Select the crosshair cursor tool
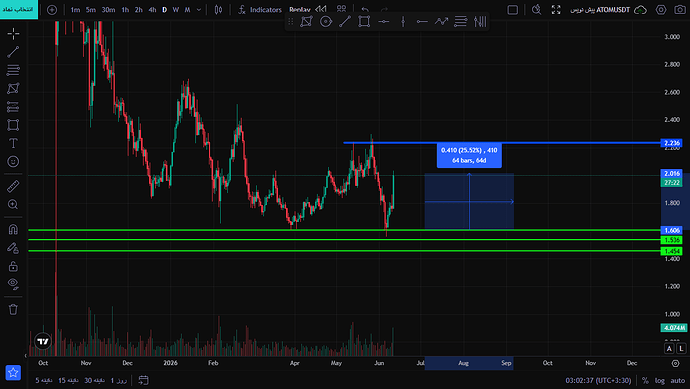 click(13, 33)
